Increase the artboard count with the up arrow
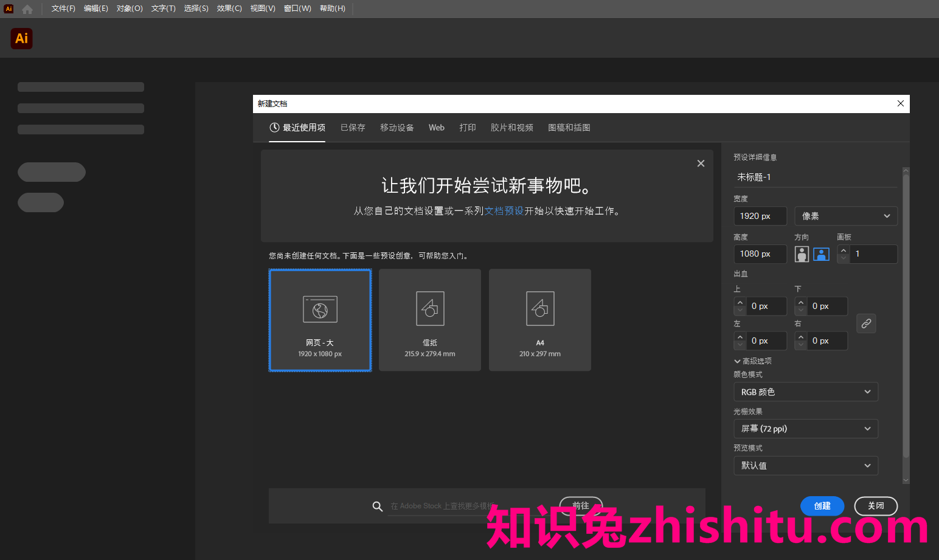 point(843,250)
